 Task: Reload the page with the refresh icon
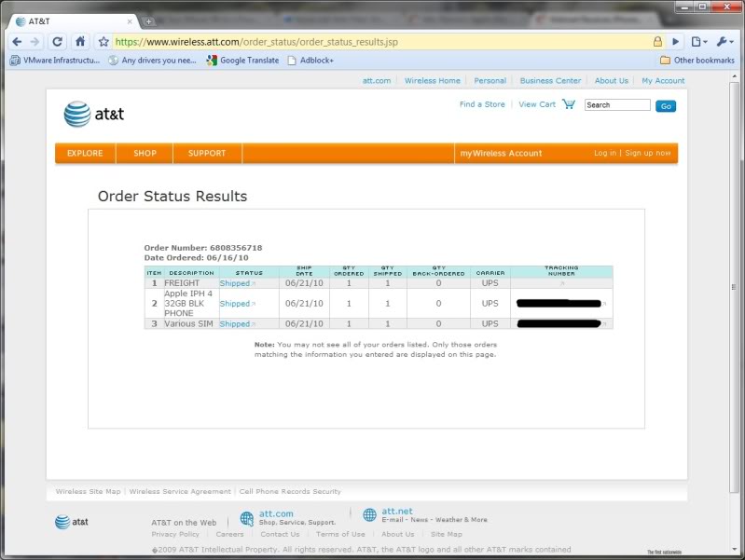click(57, 42)
